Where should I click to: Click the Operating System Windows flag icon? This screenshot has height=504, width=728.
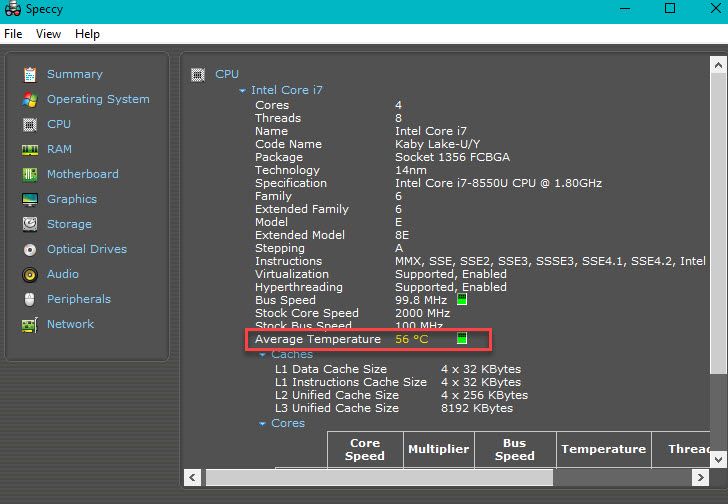pos(30,99)
